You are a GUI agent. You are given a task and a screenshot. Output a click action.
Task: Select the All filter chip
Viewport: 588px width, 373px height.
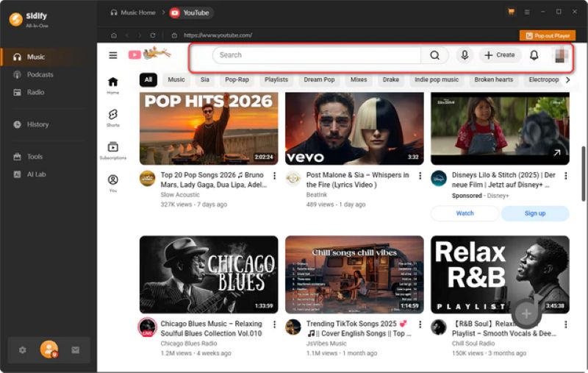(148, 79)
